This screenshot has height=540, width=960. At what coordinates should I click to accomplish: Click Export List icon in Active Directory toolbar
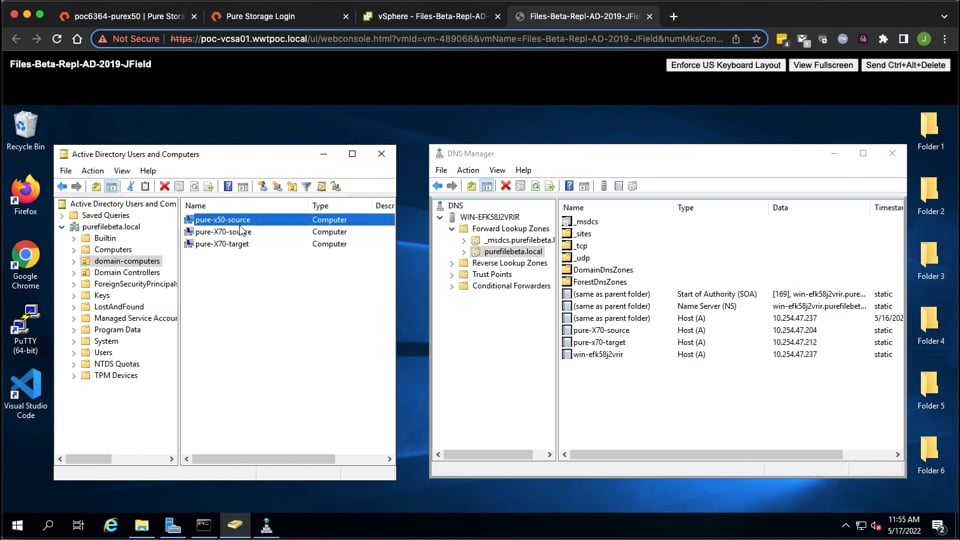(x=209, y=186)
